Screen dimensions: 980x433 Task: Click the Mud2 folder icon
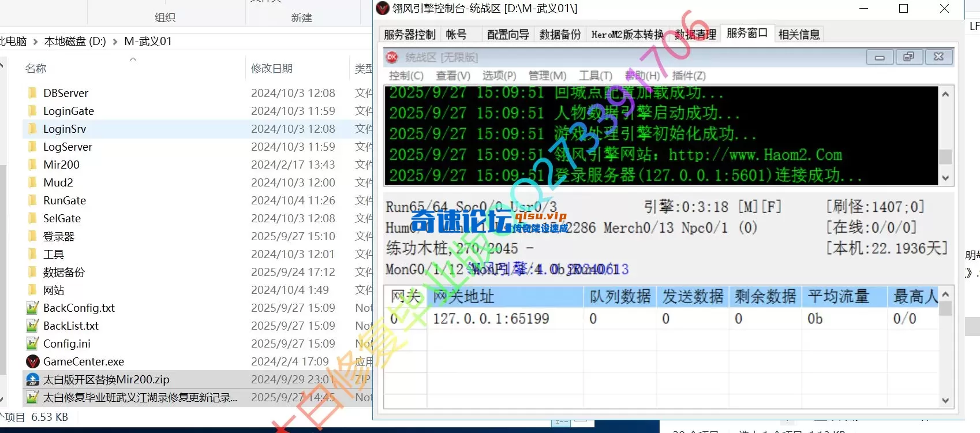[32, 182]
